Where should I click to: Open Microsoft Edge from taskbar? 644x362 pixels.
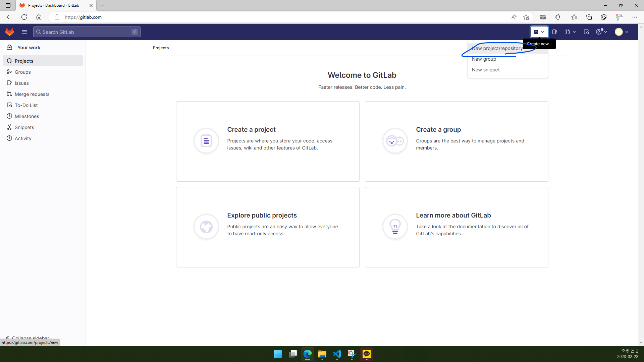coord(308,354)
